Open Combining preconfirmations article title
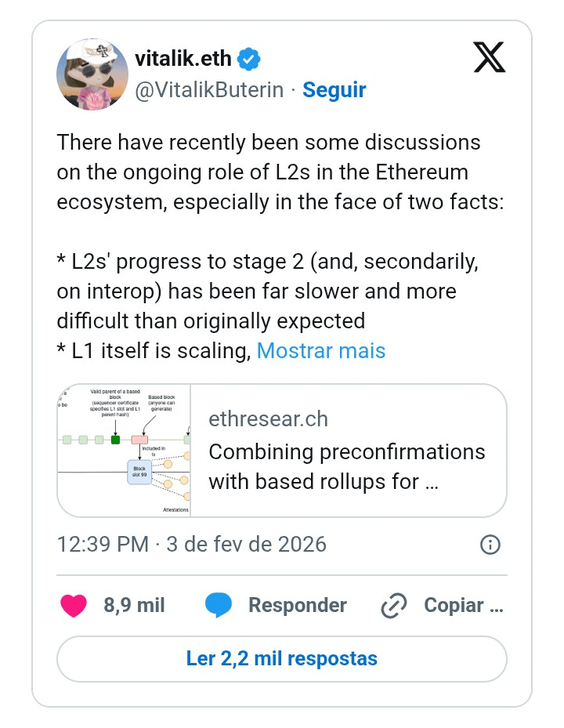This screenshot has height=728, width=564. (347, 466)
